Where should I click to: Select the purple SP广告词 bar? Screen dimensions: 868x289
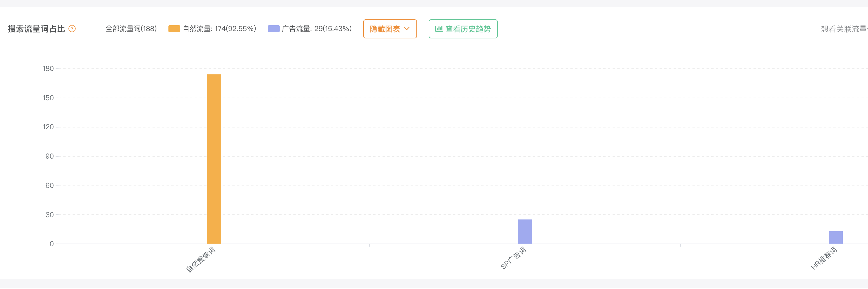(524, 231)
